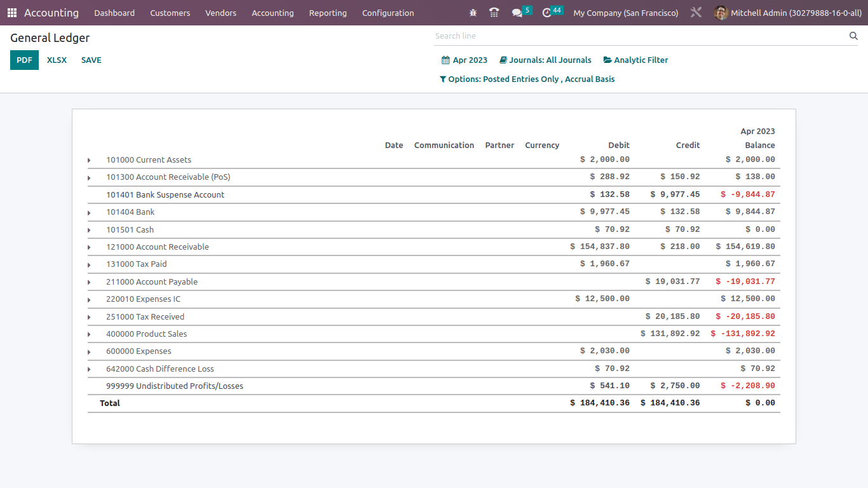Click balance value $ -131,892.92
This screenshot has width=868, height=488.
click(x=743, y=334)
